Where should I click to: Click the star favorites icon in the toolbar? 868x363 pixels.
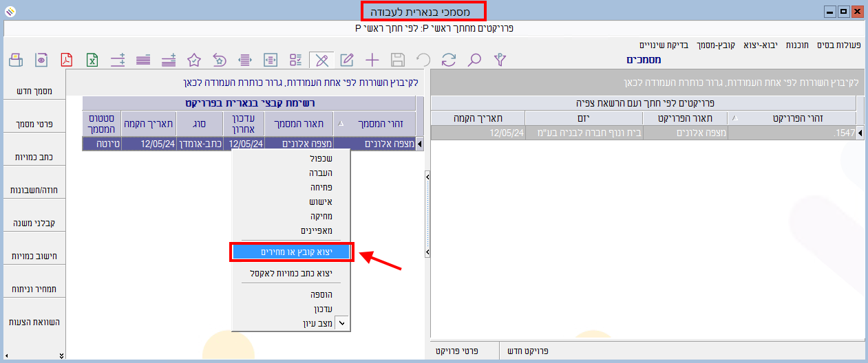tap(194, 60)
